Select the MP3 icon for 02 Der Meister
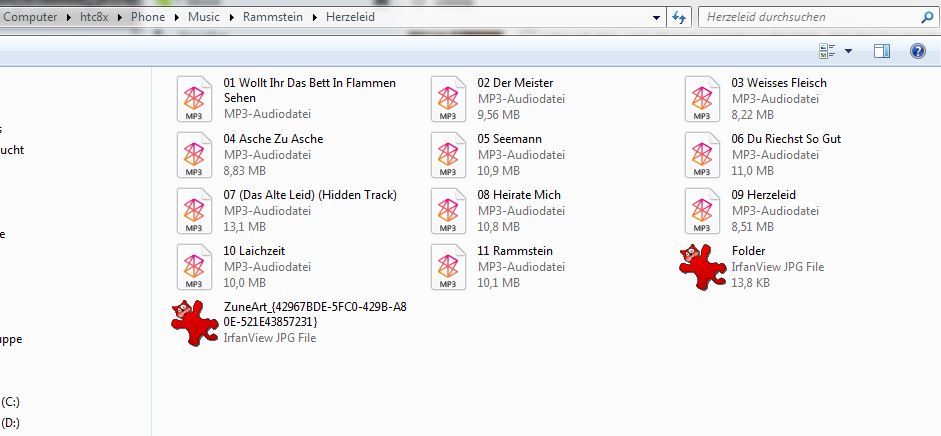This screenshot has height=436, width=941. tap(448, 99)
